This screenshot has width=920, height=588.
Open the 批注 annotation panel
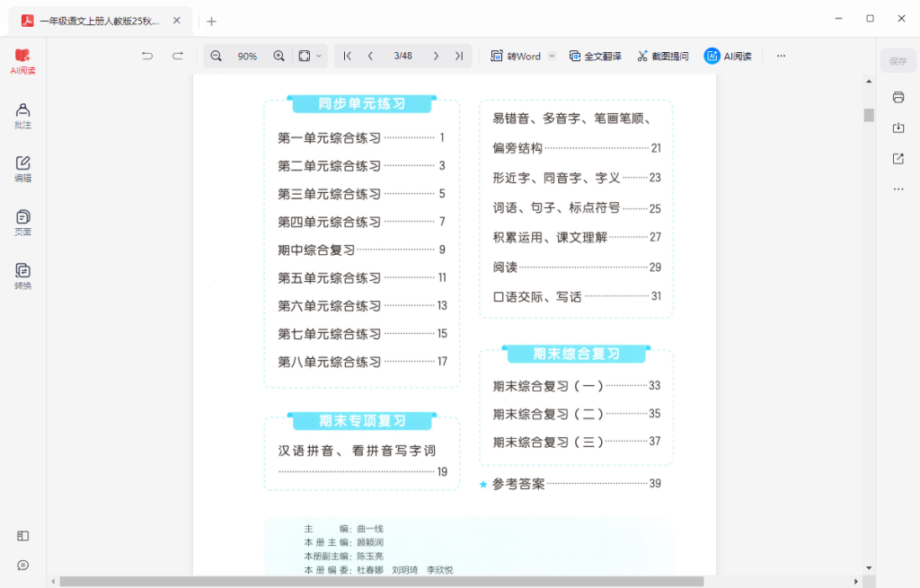click(x=22, y=118)
